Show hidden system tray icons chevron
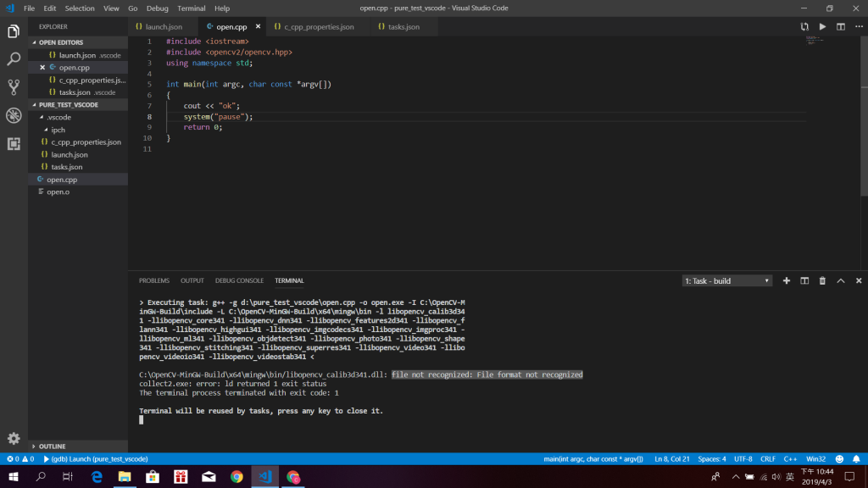The width and height of the screenshot is (868, 488). pos(735,476)
